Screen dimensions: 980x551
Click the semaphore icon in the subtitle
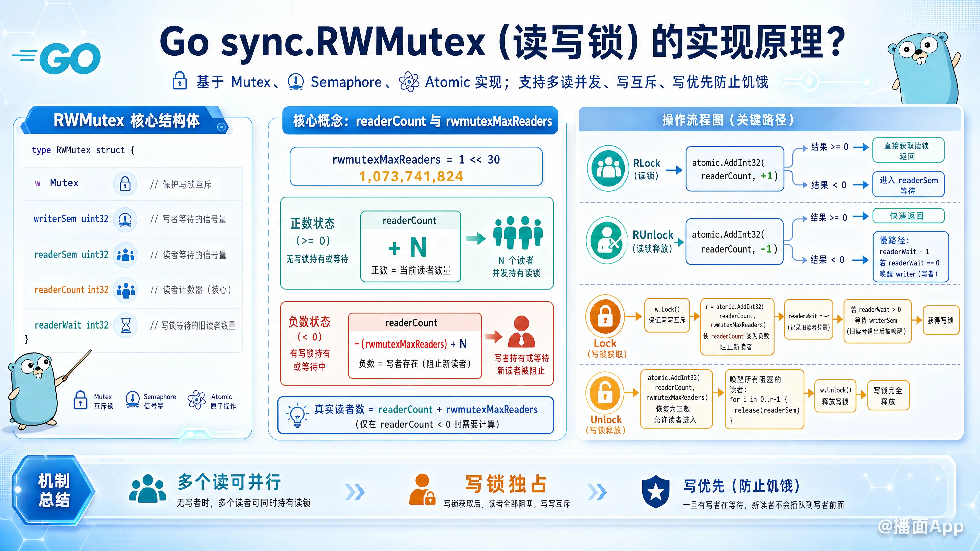coord(296,81)
